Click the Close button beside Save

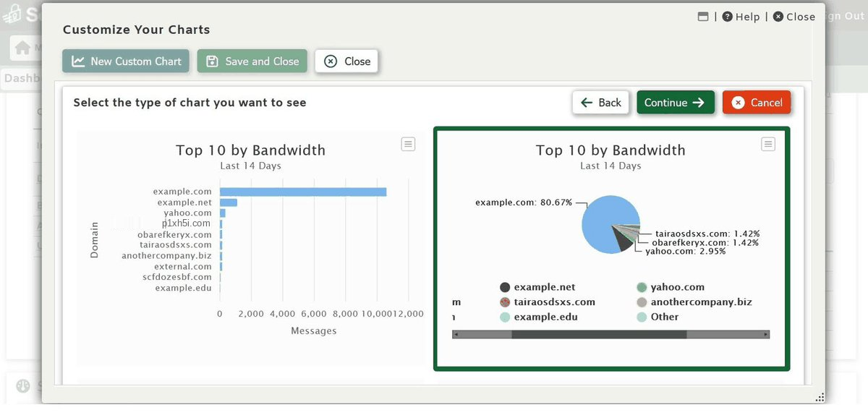(346, 61)
